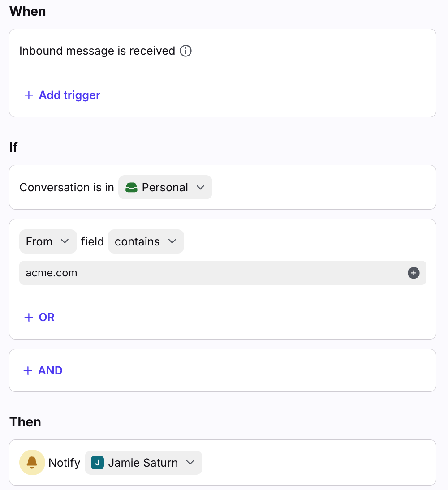Add an OR condition

pyautogui.click(x=47, y=317)
